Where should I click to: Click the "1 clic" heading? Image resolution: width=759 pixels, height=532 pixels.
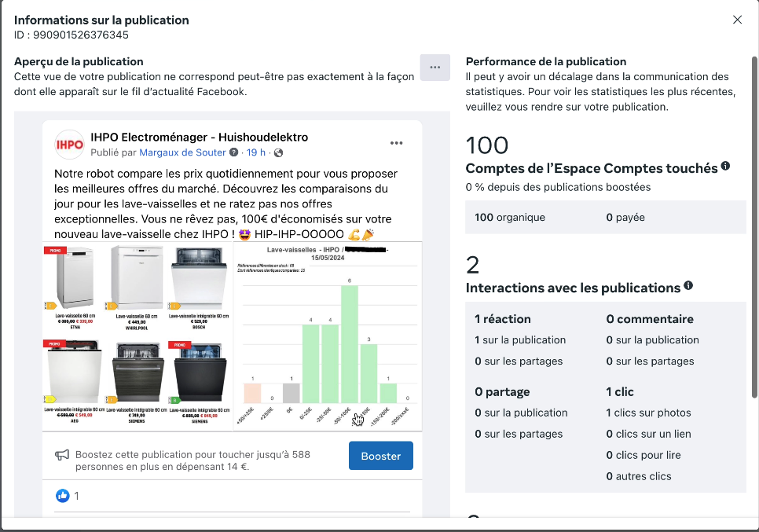(x=620, y=391)
